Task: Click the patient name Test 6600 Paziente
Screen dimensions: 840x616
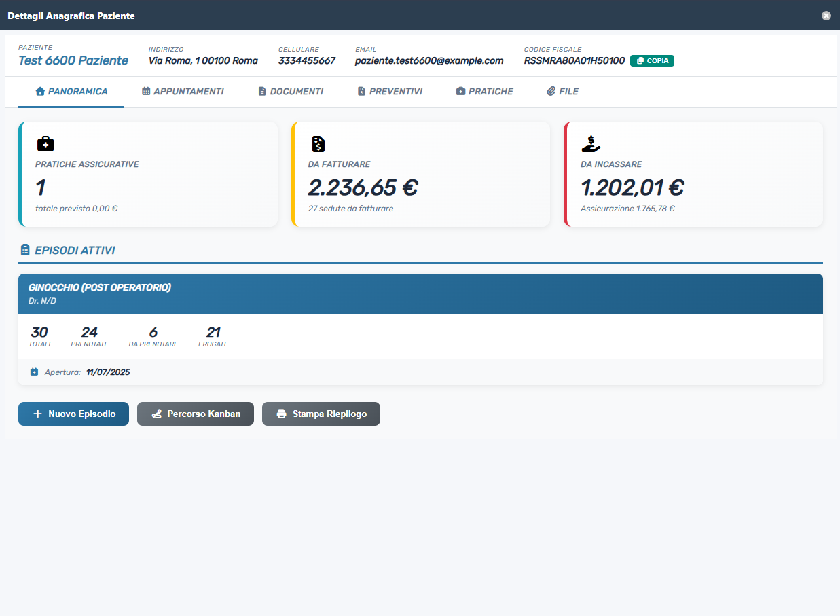Action: (73, 60)
